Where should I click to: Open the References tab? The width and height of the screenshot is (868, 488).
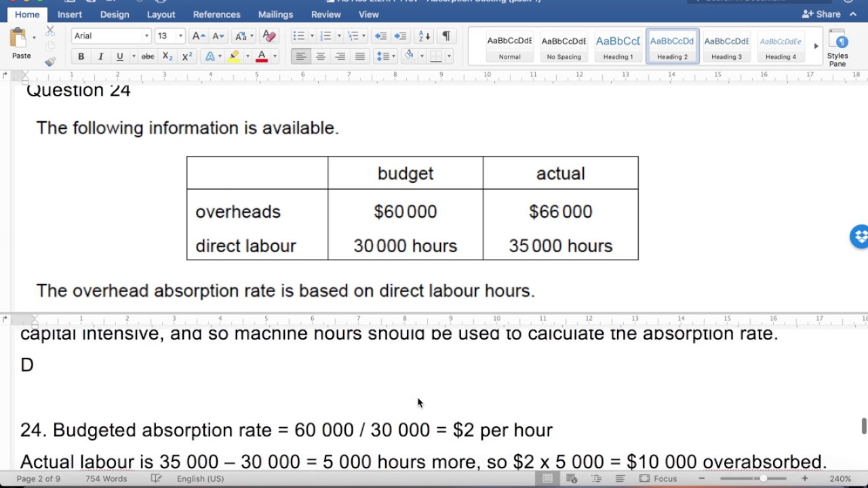tap(216, 14)
